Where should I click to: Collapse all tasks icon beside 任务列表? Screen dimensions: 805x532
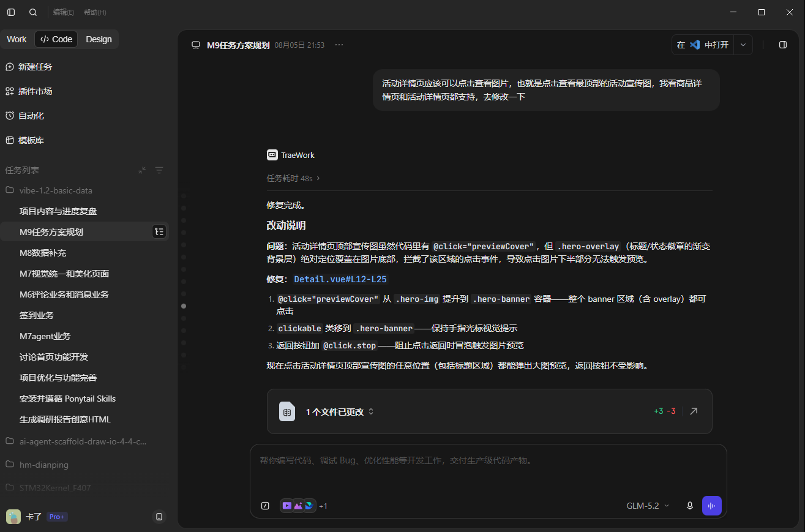pos(142,170)
